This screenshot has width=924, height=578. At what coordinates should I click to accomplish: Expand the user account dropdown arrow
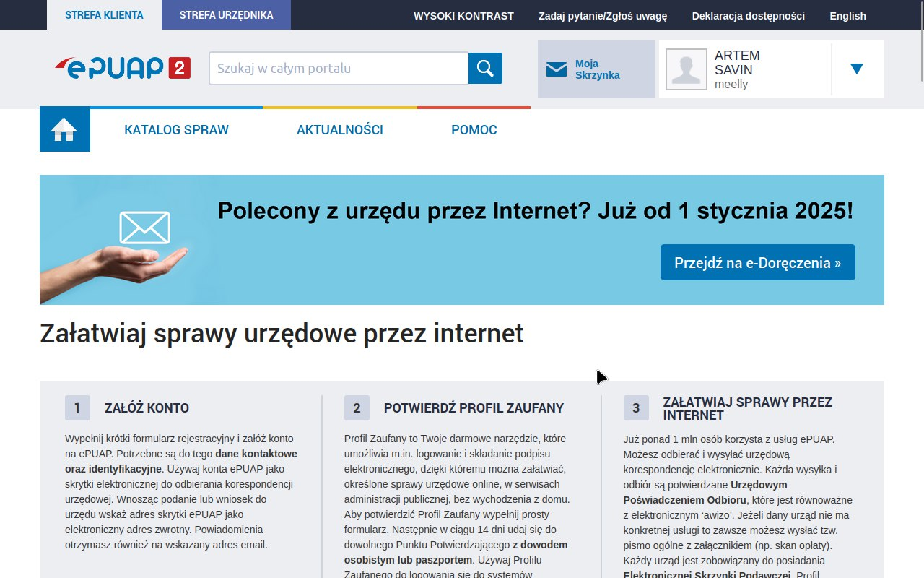click(857, 69)
